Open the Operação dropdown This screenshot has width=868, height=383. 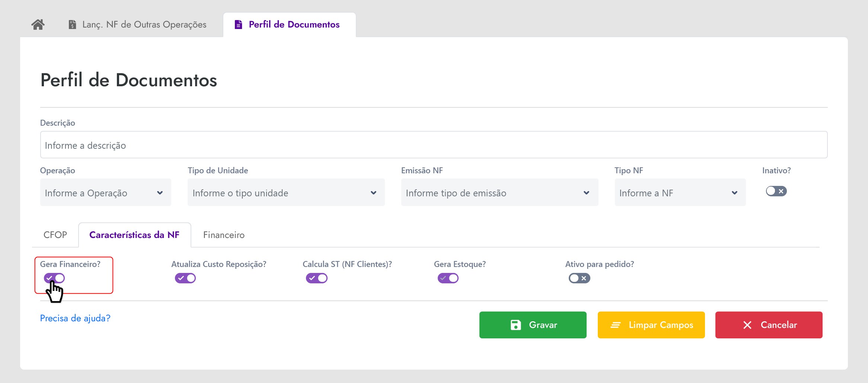pyautogui.click(x=105, y=193)
